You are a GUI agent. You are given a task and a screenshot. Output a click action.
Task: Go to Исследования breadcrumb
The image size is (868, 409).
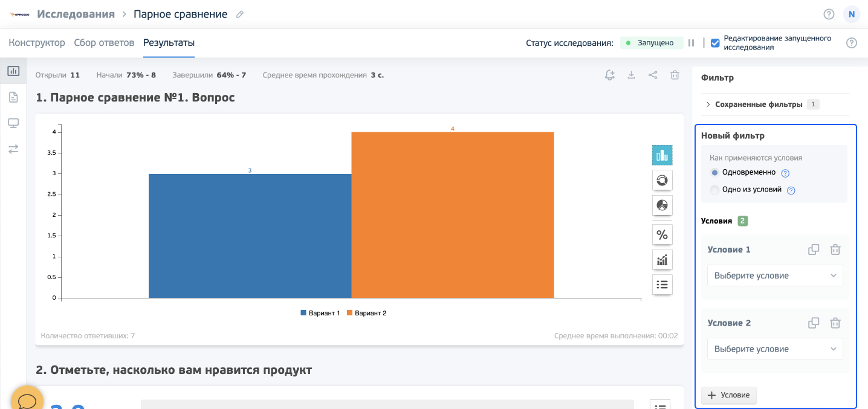[76, 14]
